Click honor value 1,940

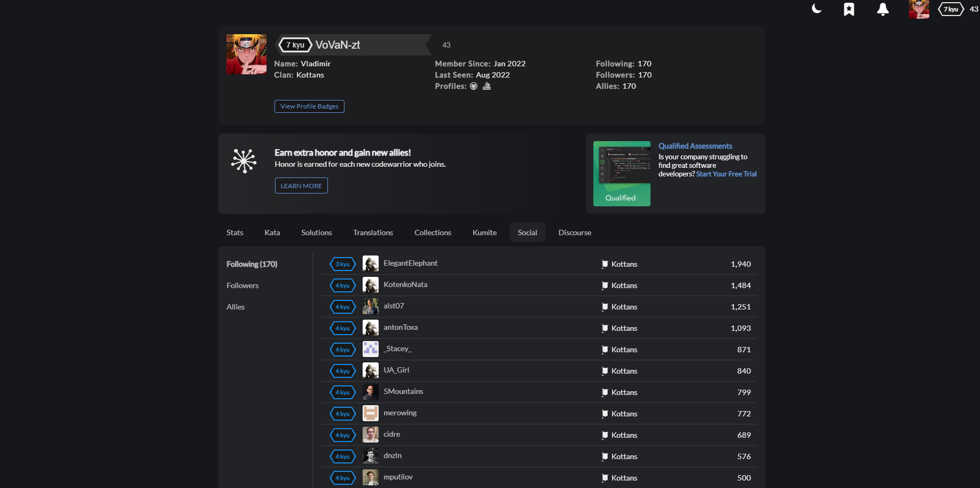pyautogui.click(x=741, y=264)
